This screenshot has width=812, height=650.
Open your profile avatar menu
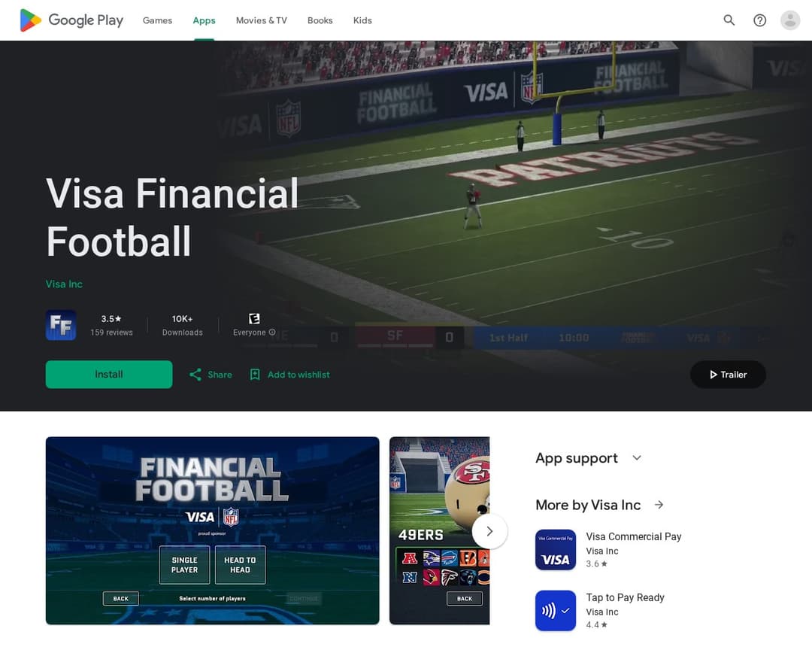pyautogui.click(x=789, y=20)
